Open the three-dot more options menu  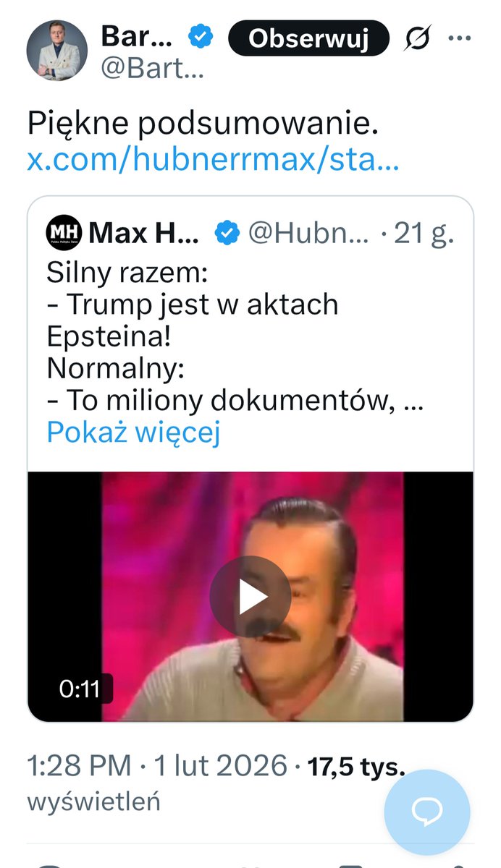pos(460,38)
